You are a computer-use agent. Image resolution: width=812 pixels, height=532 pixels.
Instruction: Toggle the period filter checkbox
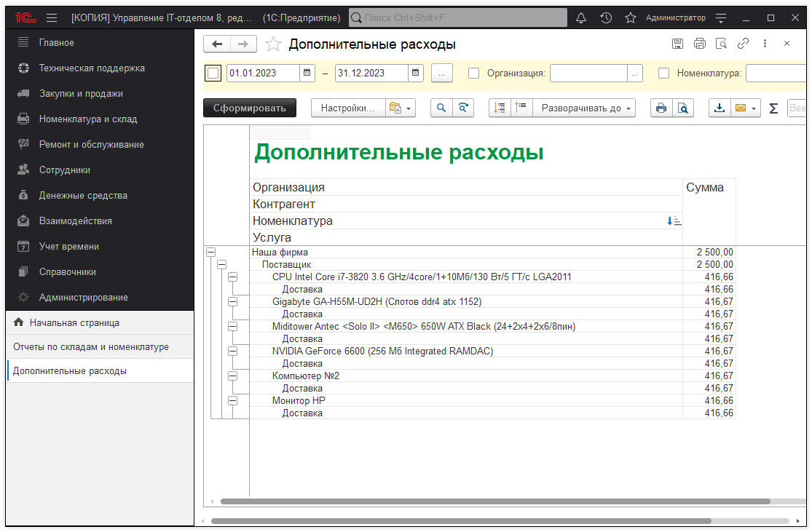[213, 73]
